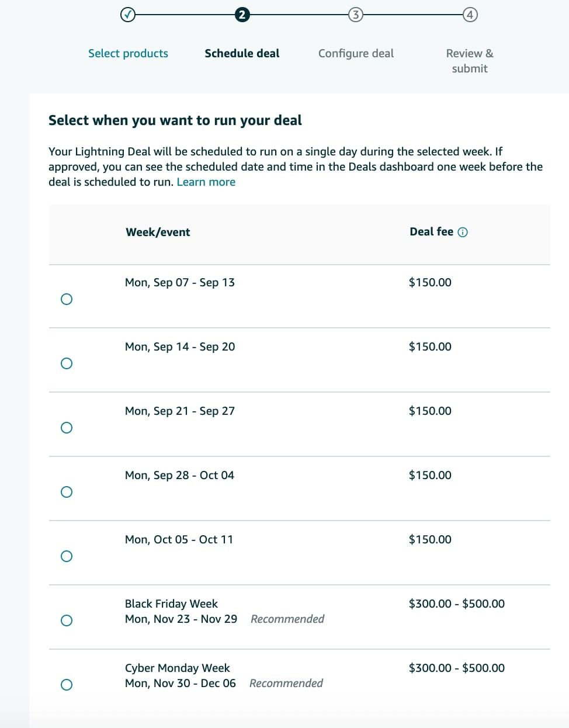569x728 pixels.
Task: Click the $300.00 - $500.00 fee for Cyber Monday Week
Action: click(457, 668)
